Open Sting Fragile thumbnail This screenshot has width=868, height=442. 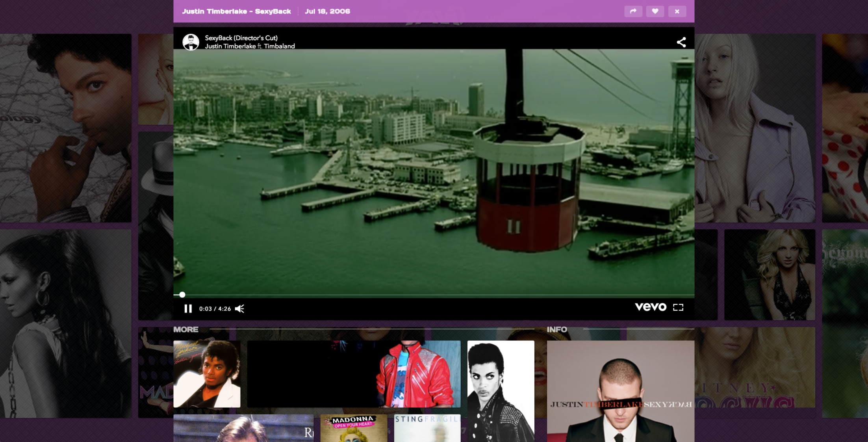coord(427,428)
